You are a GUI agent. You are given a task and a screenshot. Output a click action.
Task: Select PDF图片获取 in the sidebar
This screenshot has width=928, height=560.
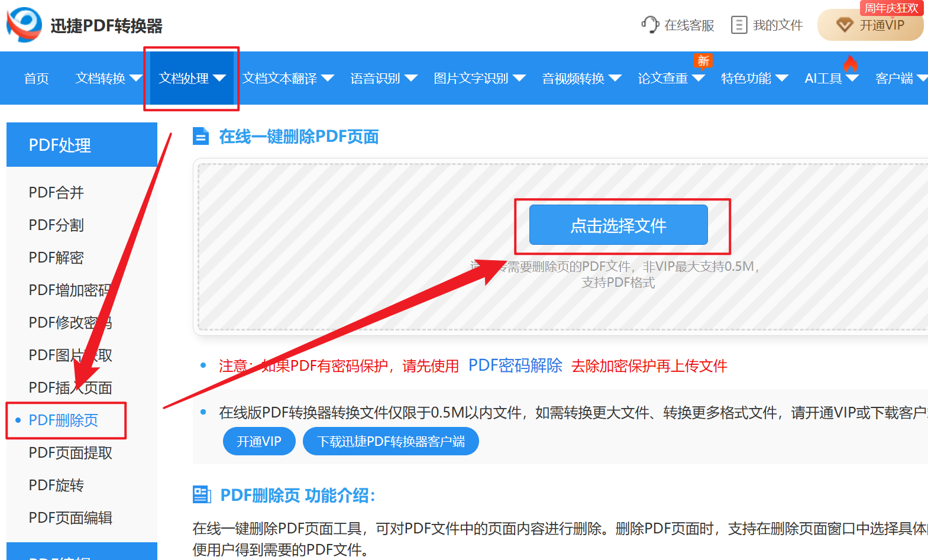(x=70, y=355)
